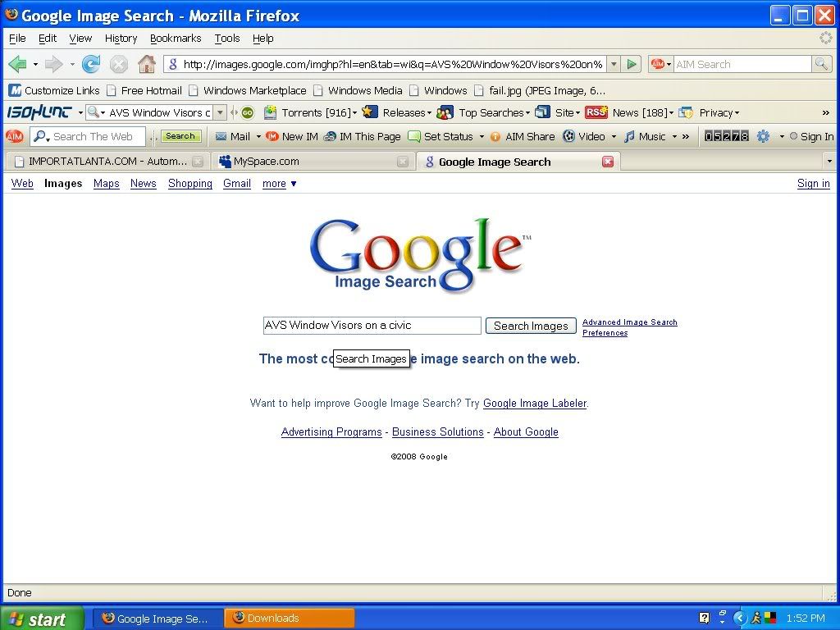Open the isoHunt RSS News icon
The width and height of the screenshot is (840, 630).
tap(596, 112)
